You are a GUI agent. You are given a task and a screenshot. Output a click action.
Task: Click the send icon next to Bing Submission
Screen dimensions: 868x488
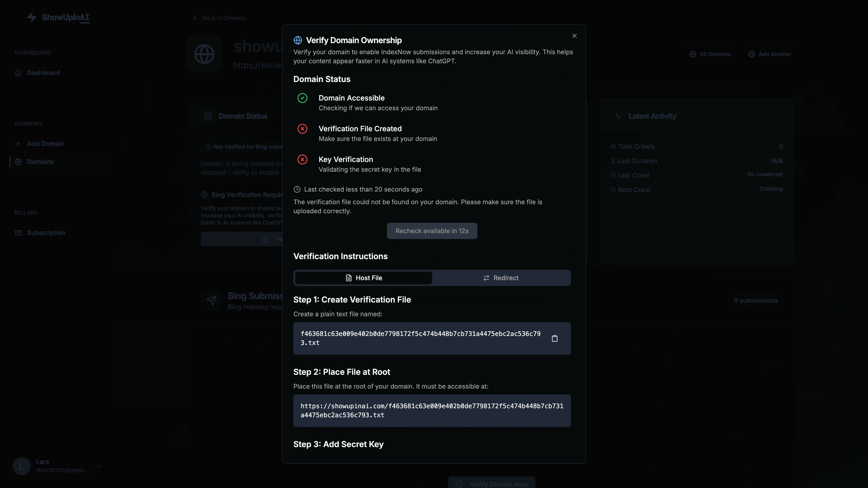pos(212,300)
